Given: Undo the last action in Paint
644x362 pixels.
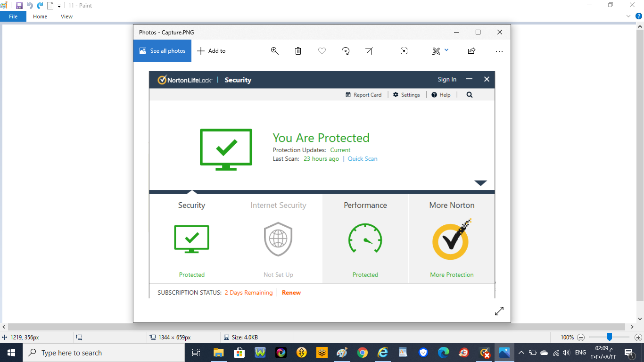Looking at the screenshot, I should click(x=30, y=6).
